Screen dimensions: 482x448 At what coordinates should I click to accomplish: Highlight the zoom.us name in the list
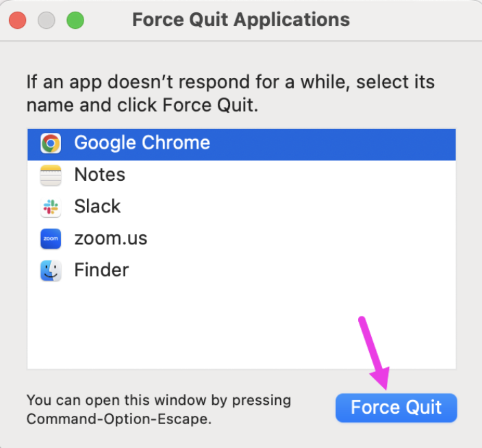[110, 238]
